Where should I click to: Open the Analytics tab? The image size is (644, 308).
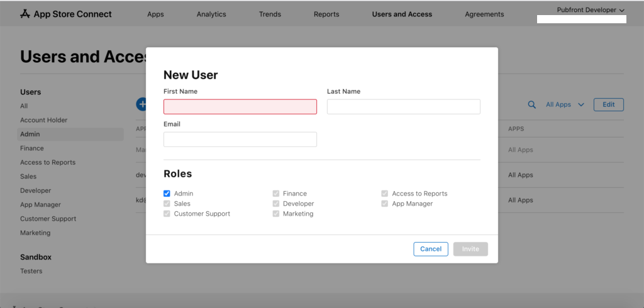(211, 14)
